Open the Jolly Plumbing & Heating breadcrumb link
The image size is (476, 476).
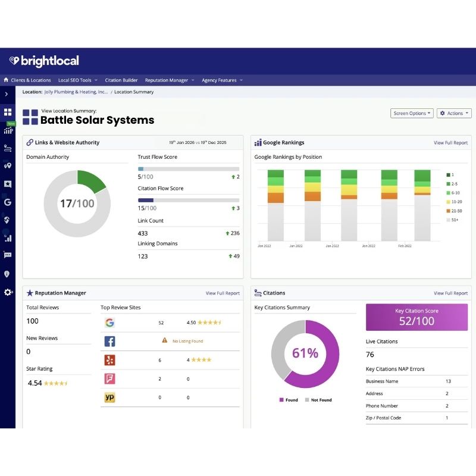(76, 92)
